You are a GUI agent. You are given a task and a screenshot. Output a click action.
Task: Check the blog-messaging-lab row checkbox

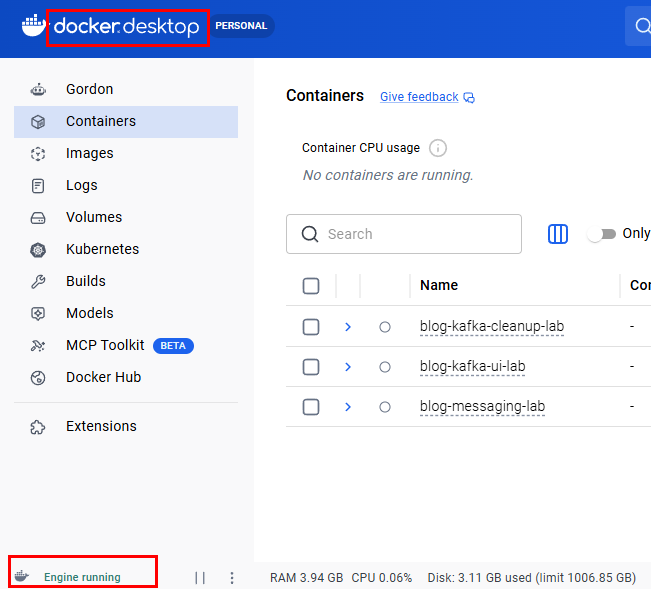[x=311, y=407]
